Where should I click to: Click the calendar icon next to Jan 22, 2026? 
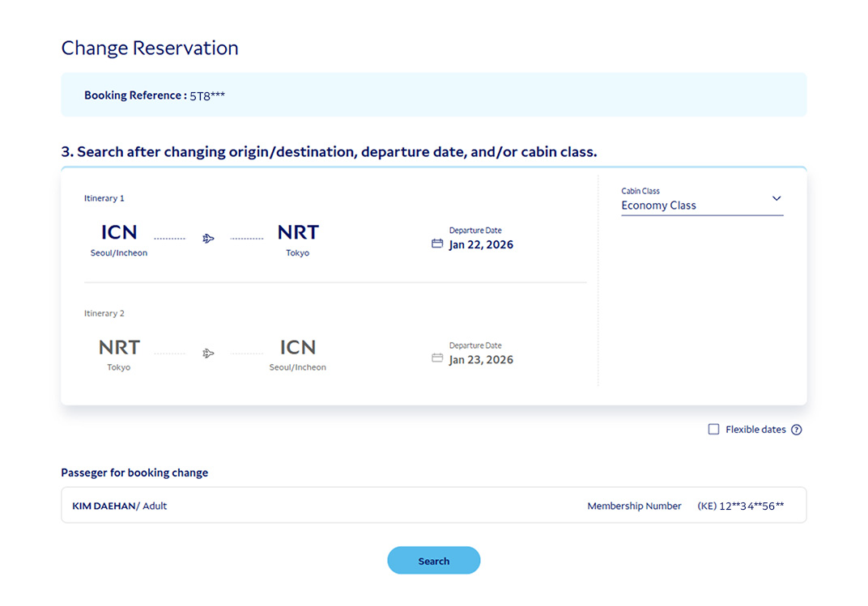(437, 244)
